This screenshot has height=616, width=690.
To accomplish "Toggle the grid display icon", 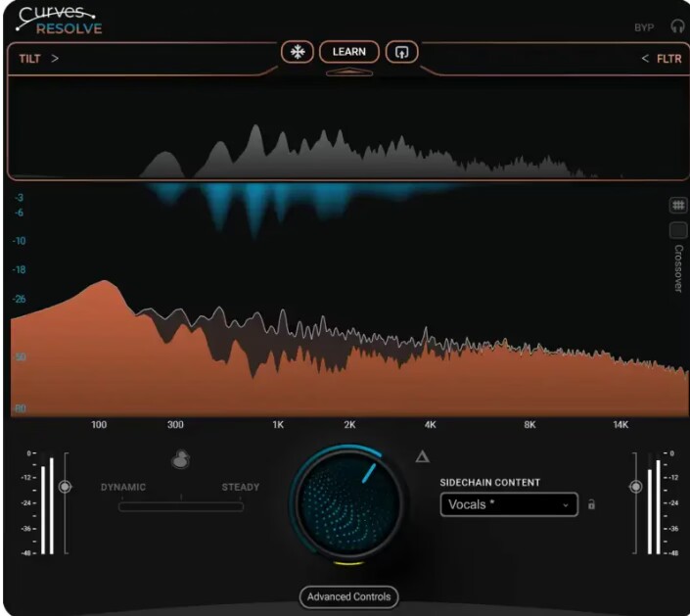I will pos(678,205).
